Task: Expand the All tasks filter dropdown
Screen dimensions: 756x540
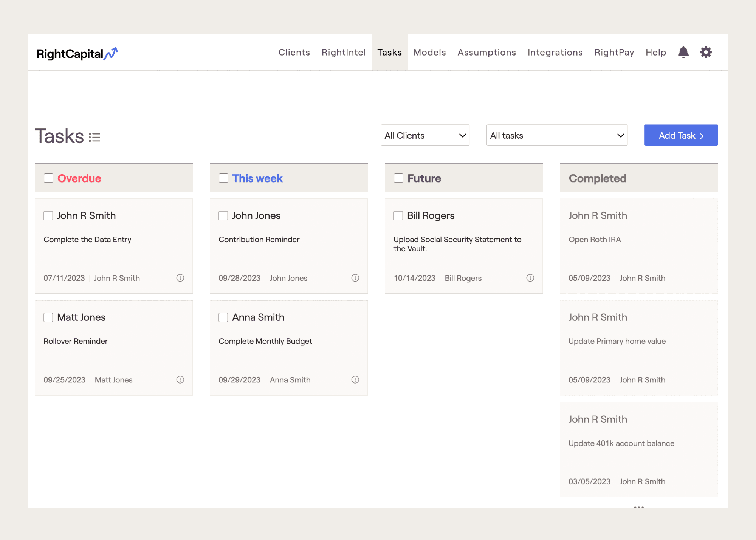Action: pos(557,135)
